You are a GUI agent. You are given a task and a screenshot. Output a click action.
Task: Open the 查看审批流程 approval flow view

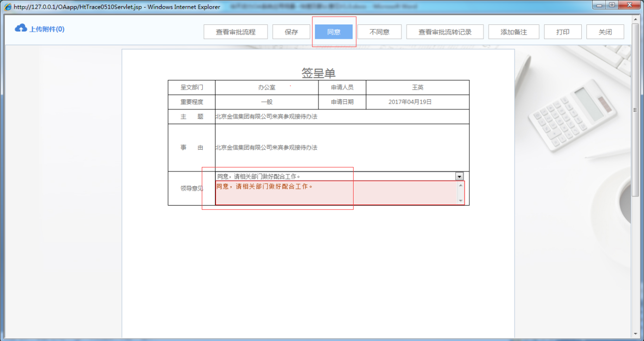tap(235, 32)
